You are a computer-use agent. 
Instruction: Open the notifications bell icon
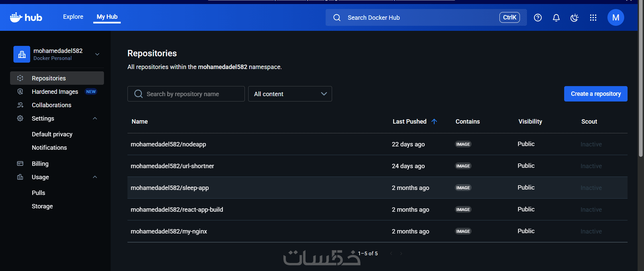556,18
